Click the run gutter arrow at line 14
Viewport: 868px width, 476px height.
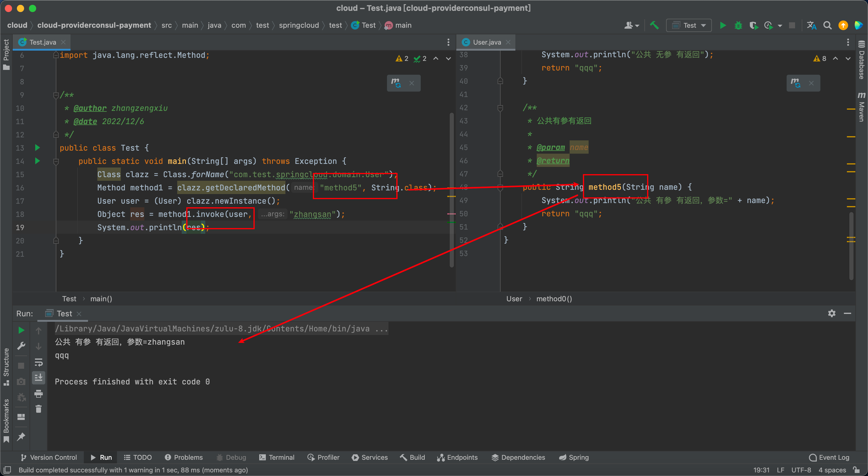pos(37,161)
